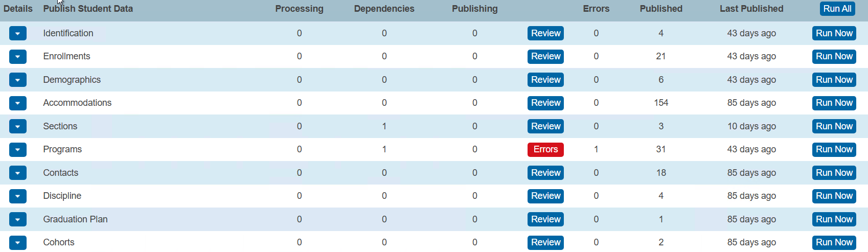Click Review in the Cohorts row
The image size is (868, 252).
[545, 242]
